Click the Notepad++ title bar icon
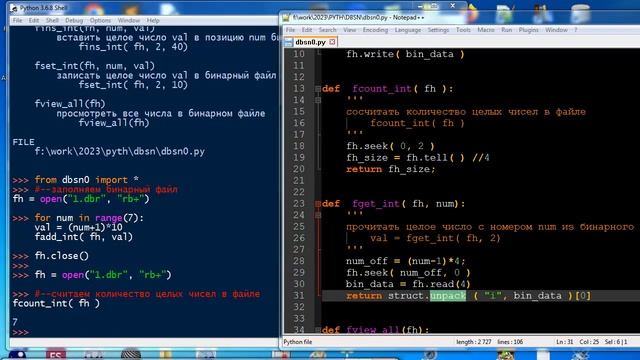 (x=286, y=18)
